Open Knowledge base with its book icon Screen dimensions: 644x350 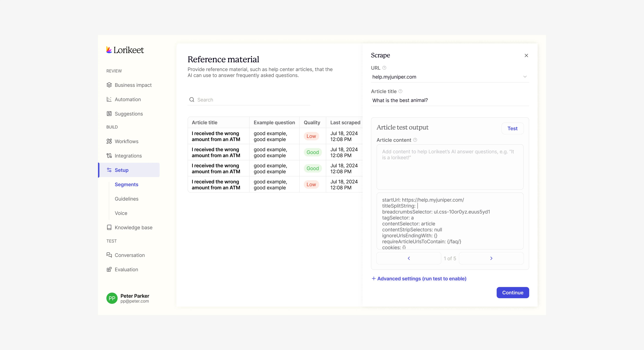point(109,227)
